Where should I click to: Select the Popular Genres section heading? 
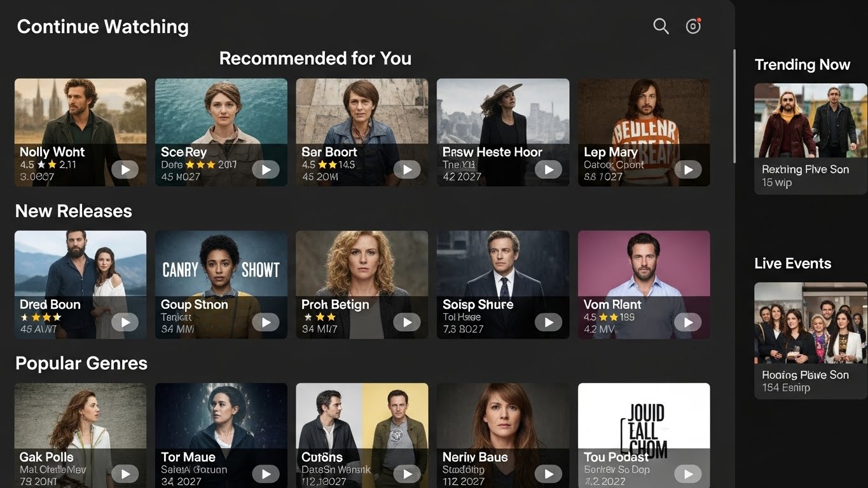pyautogui.click(x=81, y=363)
